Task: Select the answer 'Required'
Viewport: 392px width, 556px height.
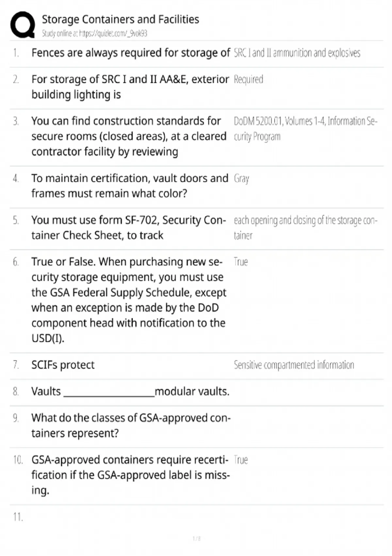Action: [x=248, y=79]
